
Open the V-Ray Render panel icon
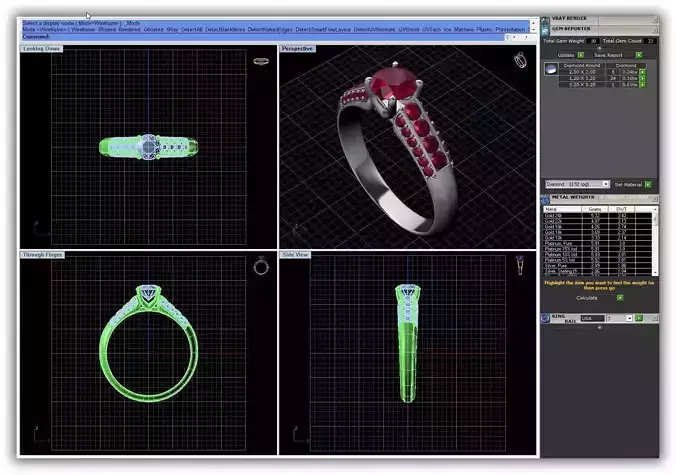click(545, 20)
